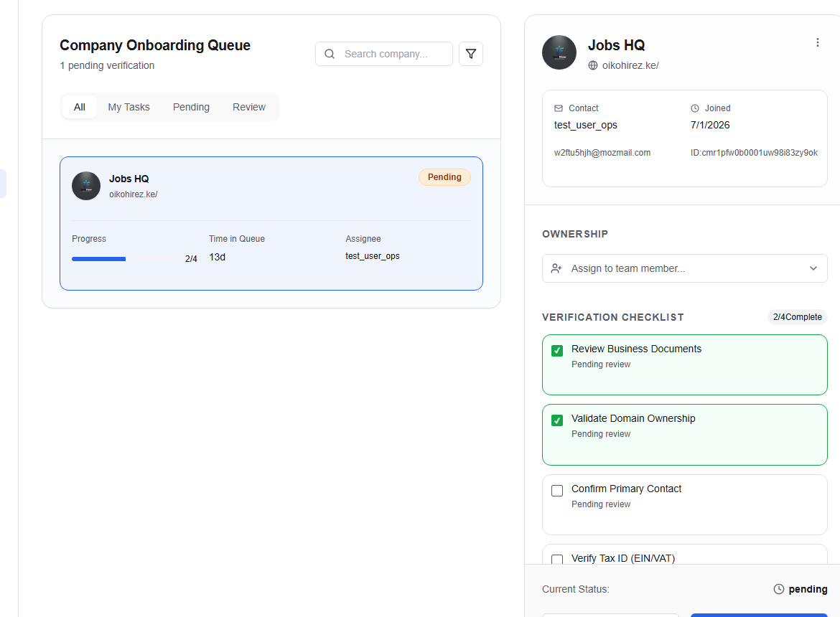The height and width of the screenshot is (617, 840).
Task: Switch to the Pending tab
Action: point(191,107)
